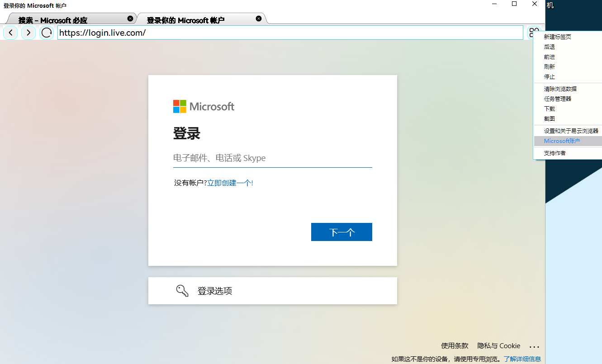This screenshot has width=602, height=364.
Task: Focus the 电子邮件、电话或 Skype field
Action: (273, 158)
